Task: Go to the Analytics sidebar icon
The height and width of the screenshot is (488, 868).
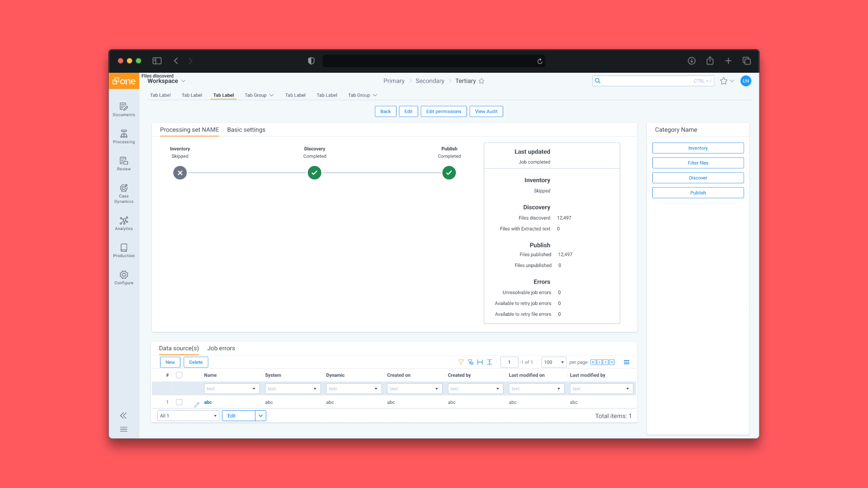Action: [x=124, y=223]
